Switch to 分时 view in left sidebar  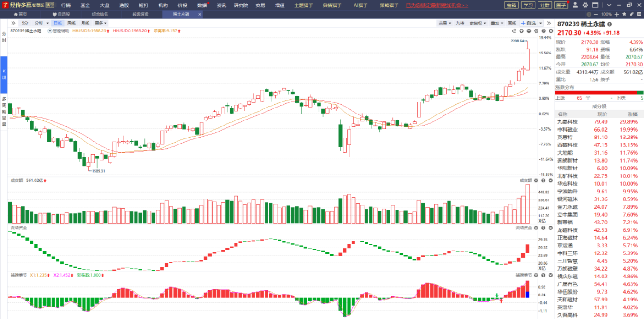pyautogui.click(x=4, y=37)
